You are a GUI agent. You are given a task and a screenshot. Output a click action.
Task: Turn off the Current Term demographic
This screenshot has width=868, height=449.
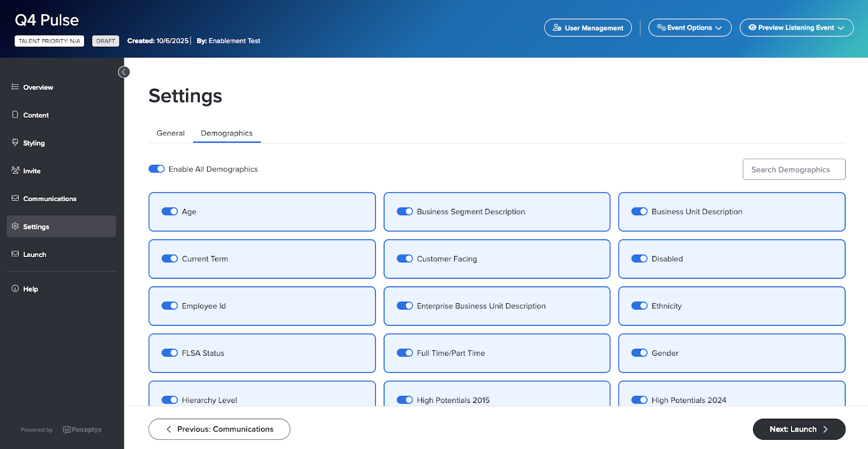170,259
